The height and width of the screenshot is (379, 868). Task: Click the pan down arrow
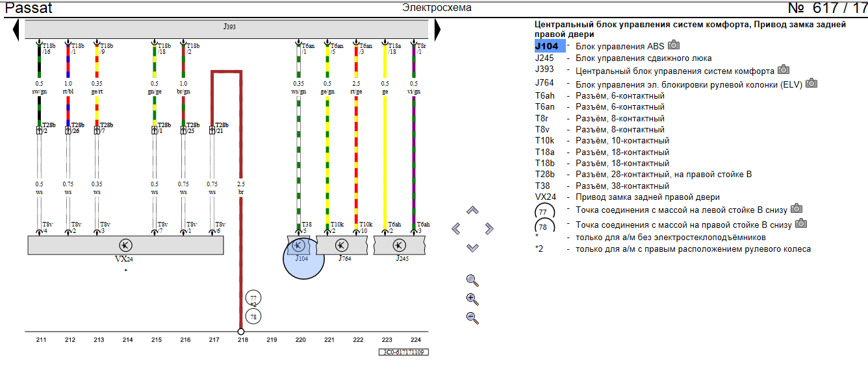click(x=472, y=247)
